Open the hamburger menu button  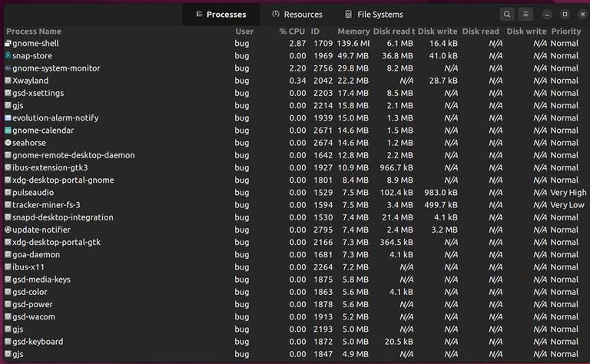coord(525,15)
